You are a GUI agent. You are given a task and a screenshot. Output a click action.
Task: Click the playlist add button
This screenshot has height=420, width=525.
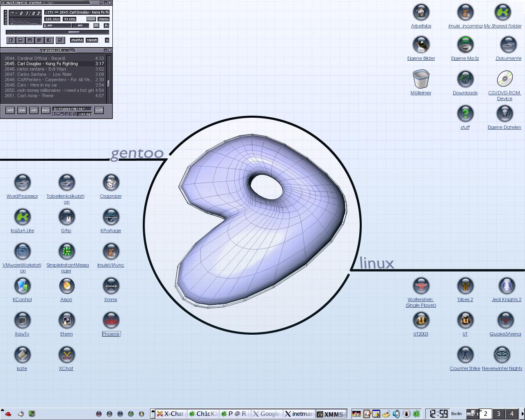click(10, 110)
